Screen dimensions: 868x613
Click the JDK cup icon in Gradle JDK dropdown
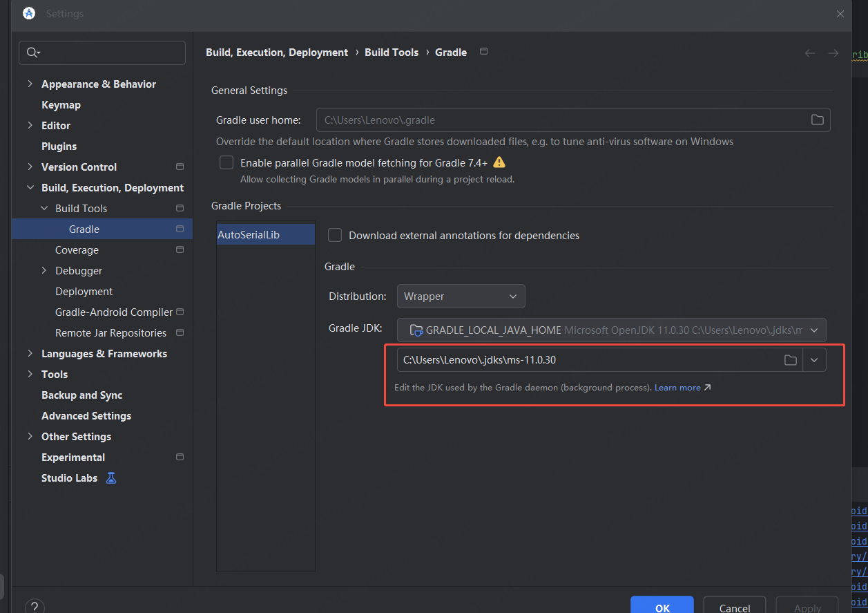pos(416,330)
